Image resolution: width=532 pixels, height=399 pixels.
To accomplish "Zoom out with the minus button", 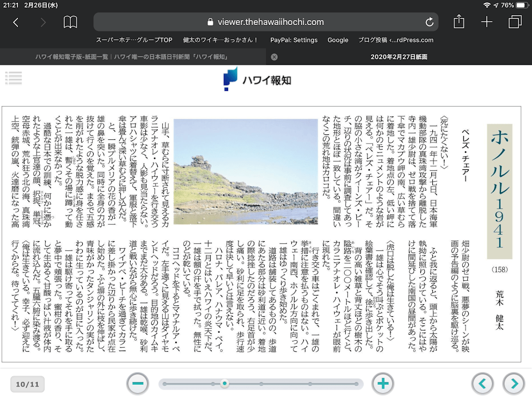I will (138, 384).
